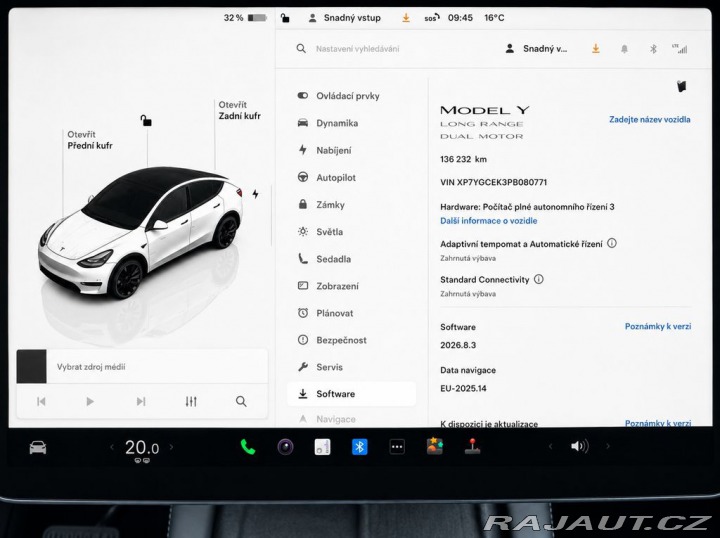Open Snadný vstup profile in top bar
720x538 pixels.
pos(344,18)
